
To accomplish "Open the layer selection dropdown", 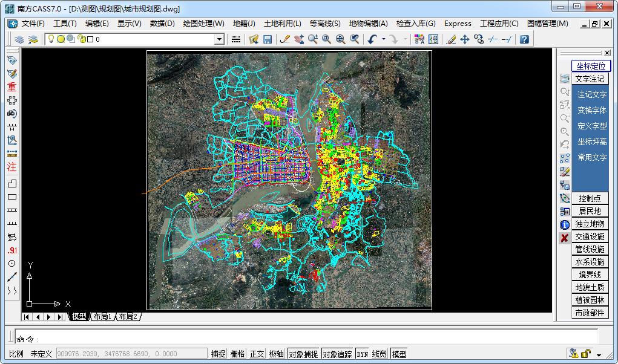I will (220, 39).
